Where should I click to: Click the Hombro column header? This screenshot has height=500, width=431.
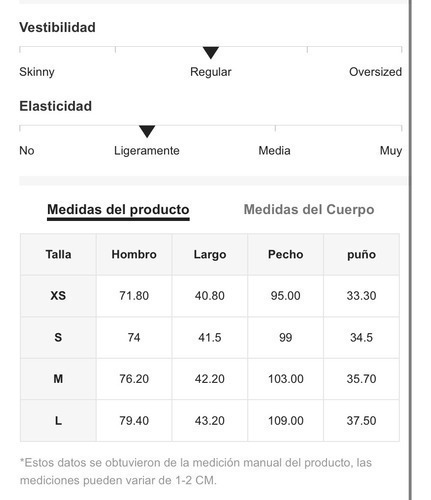(x=134, y=254)
